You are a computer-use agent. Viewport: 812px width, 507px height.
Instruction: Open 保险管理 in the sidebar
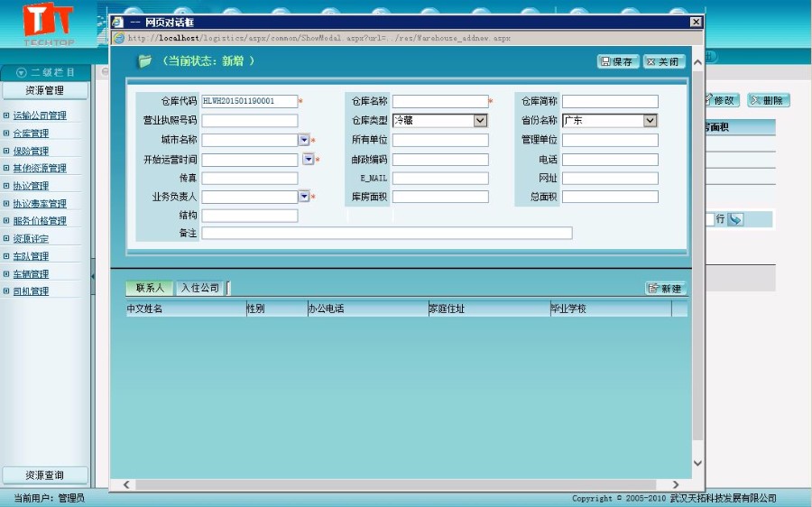pyautogui.click(x=31, y=151)
